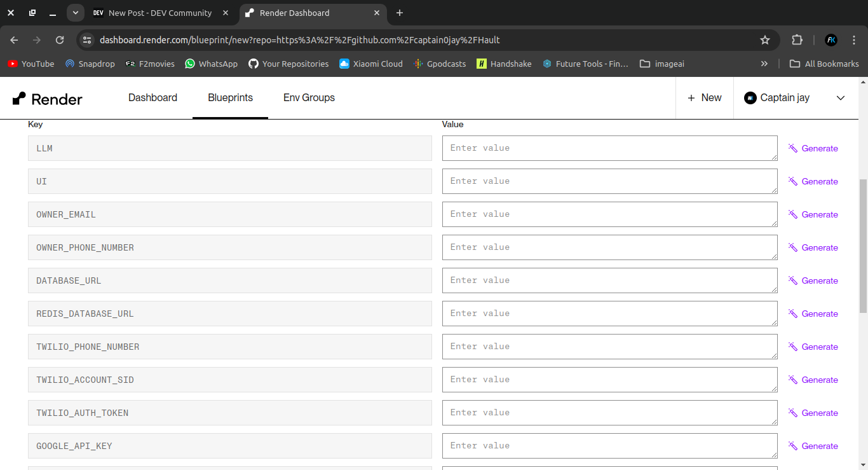Reload the current page
The height and width of the screenshot is (470, 868).
coord(60,40)
